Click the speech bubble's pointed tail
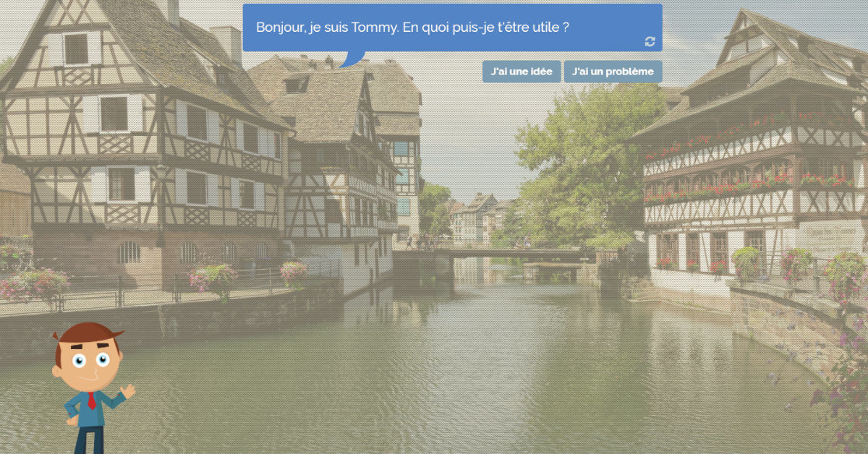Viewport: 868px width, 454px height. pos(351,59)
